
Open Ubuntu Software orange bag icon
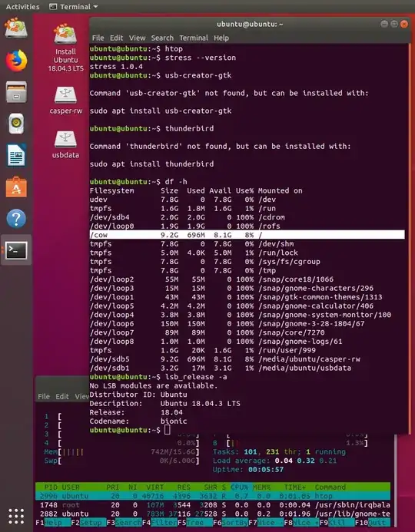click(x=16, y=187)
